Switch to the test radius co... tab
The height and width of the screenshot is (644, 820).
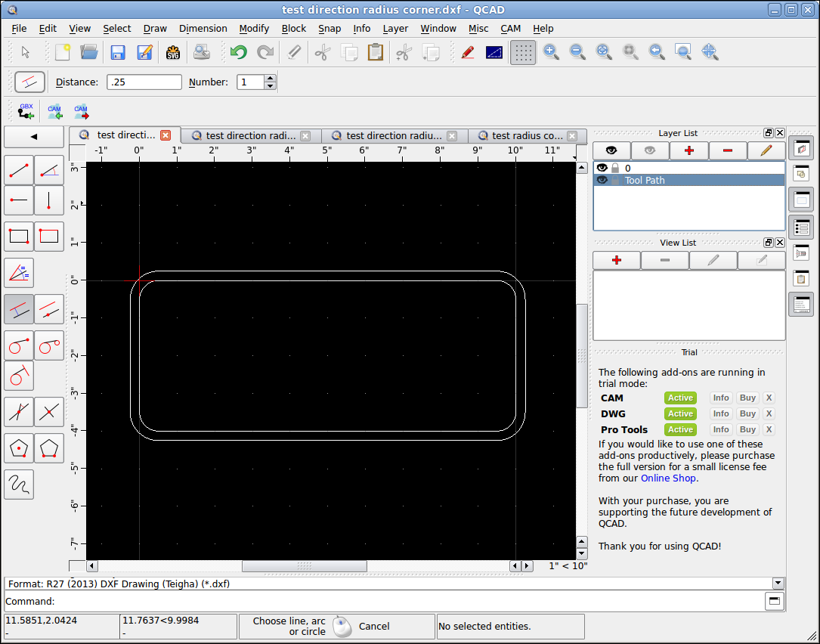coord(528,136)
